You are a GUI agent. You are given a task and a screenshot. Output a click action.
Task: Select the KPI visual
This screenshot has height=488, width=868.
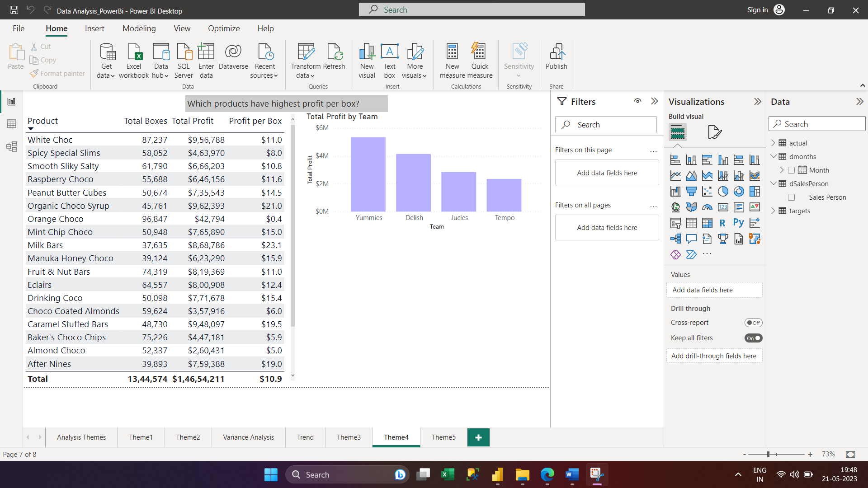tap(755, 207)
